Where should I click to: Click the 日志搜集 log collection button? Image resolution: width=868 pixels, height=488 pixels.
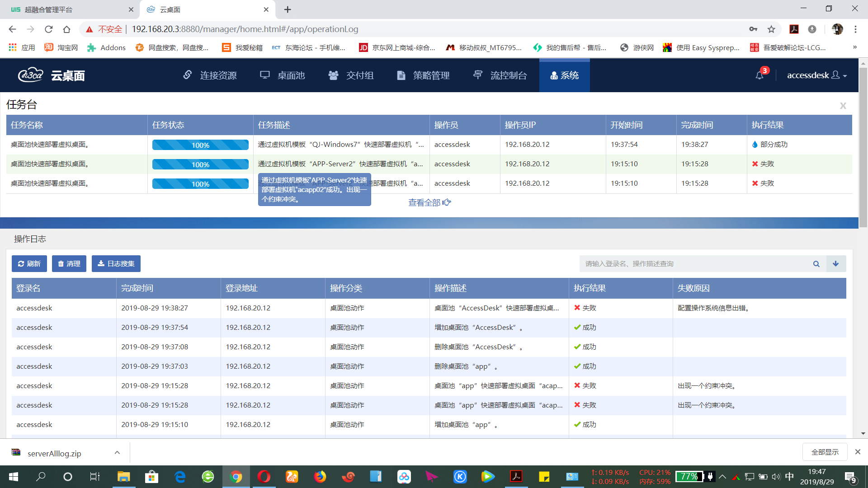coord(116,264)
